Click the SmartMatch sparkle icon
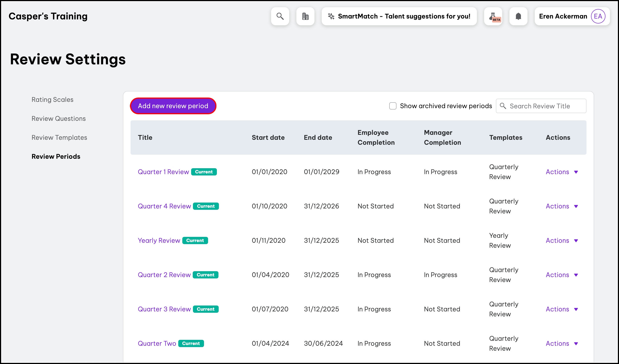The height and width of the screenshot is (364, 619). point(331,16)
